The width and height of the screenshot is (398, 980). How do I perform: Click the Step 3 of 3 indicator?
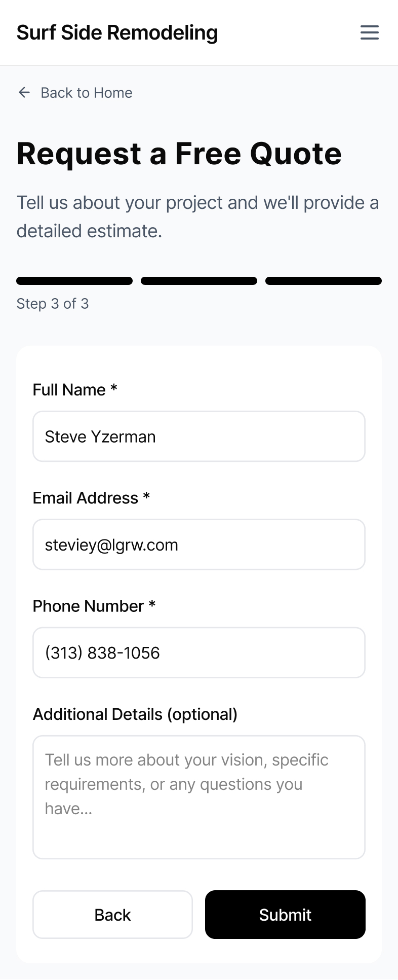53,304
